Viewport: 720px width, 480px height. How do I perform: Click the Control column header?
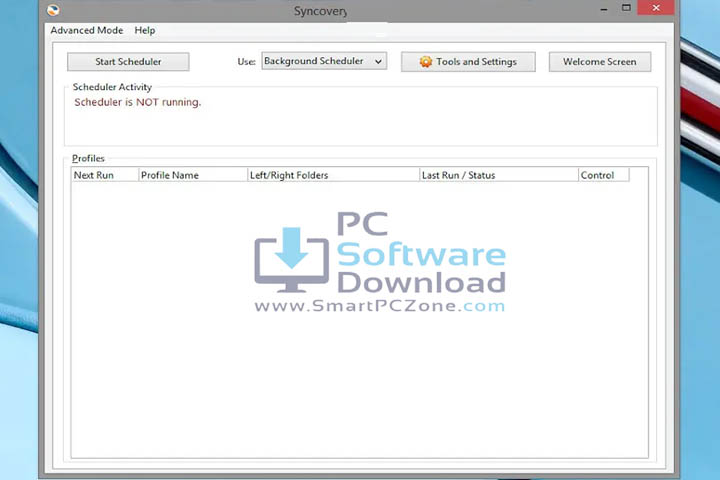click(x=604, y=175)
